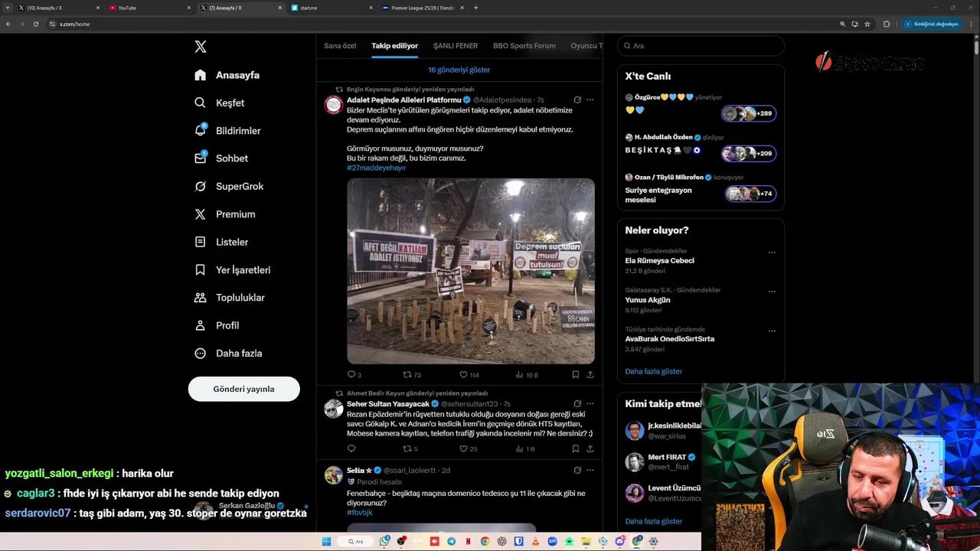Open Bildirimler notifications
Viewport: 980px width, 551px height.
click(x=227, y=131)
